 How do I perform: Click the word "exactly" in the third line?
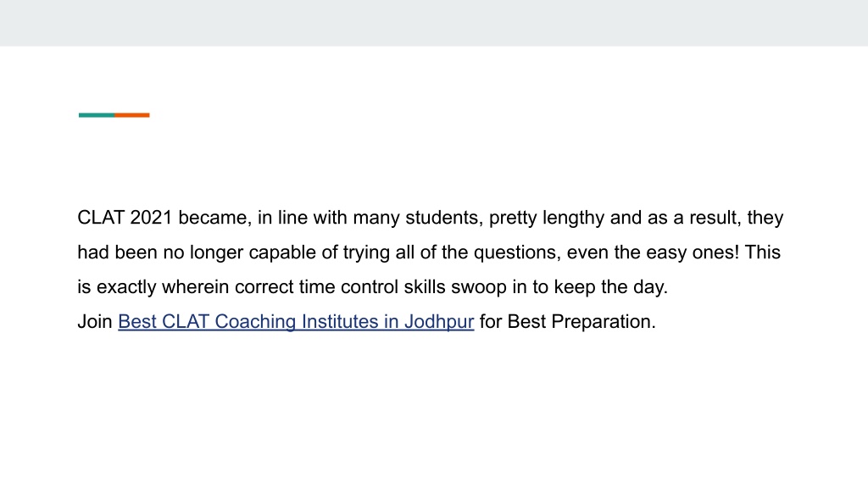126,288
